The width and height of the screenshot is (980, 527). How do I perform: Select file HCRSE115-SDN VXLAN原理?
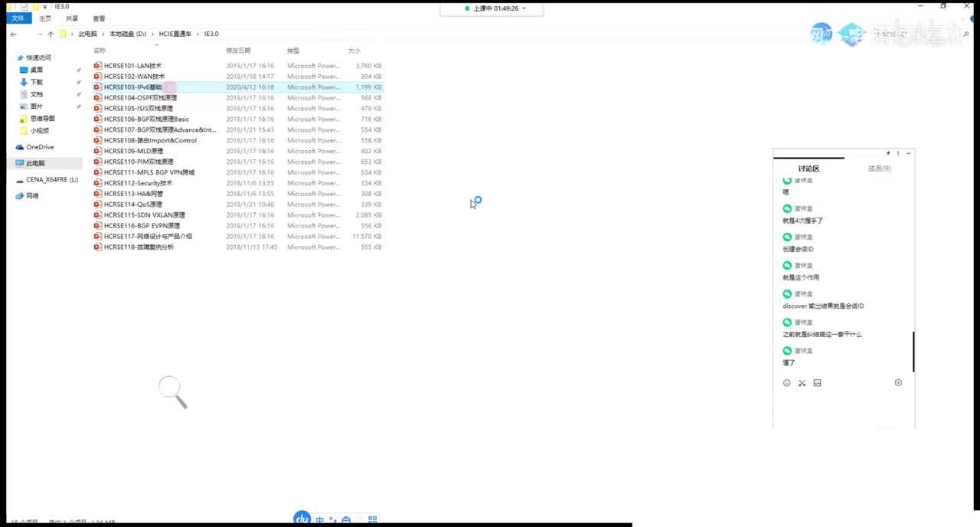pos(145,215)
